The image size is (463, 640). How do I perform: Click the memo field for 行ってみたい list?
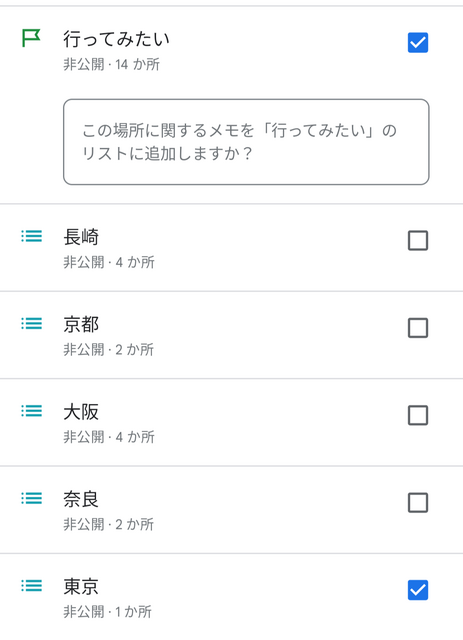click(246, 142)
